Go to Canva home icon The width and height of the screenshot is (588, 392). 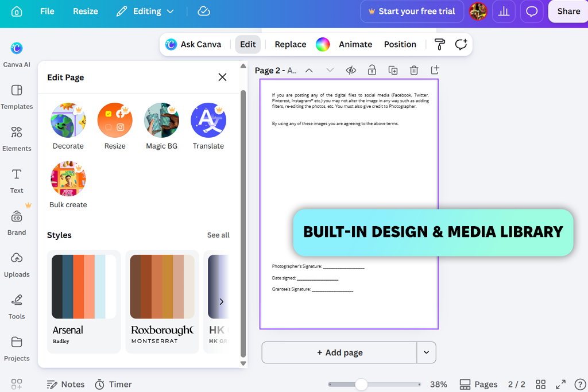pyautogui.click(x=17, y=11)
